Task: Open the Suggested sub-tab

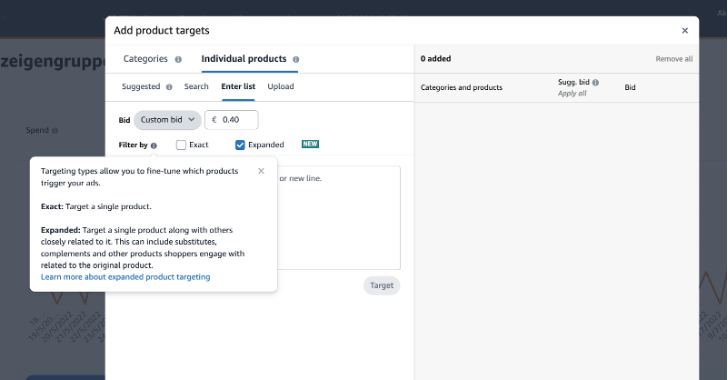Action: [x=141, y=86]
